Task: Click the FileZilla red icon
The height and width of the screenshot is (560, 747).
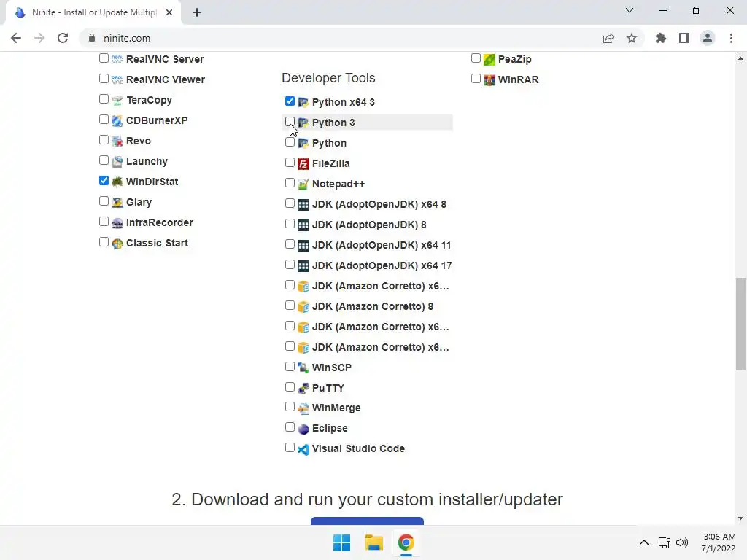Action: (303, 164)
